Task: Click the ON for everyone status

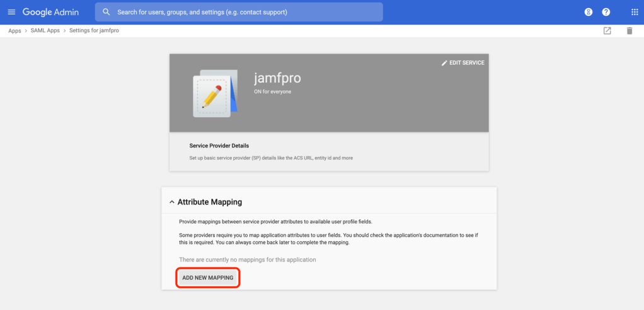Action: click(272, 92)
